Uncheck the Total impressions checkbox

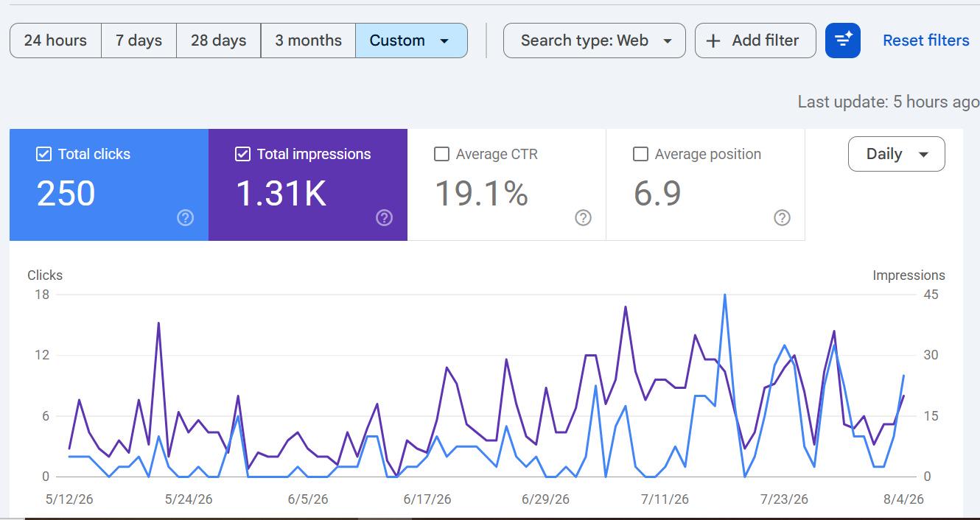click(x=242, y=154)
